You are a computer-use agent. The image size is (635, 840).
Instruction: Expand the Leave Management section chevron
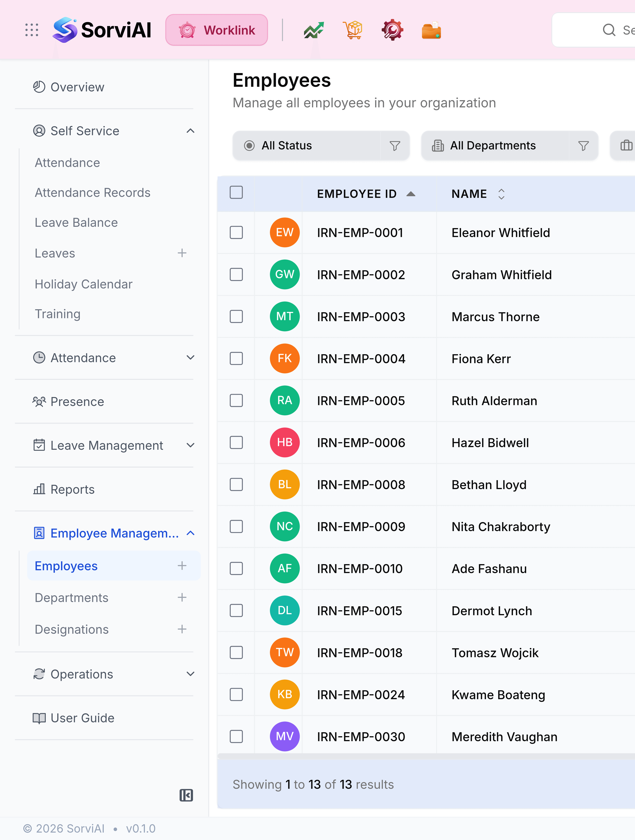pos(190,445)
